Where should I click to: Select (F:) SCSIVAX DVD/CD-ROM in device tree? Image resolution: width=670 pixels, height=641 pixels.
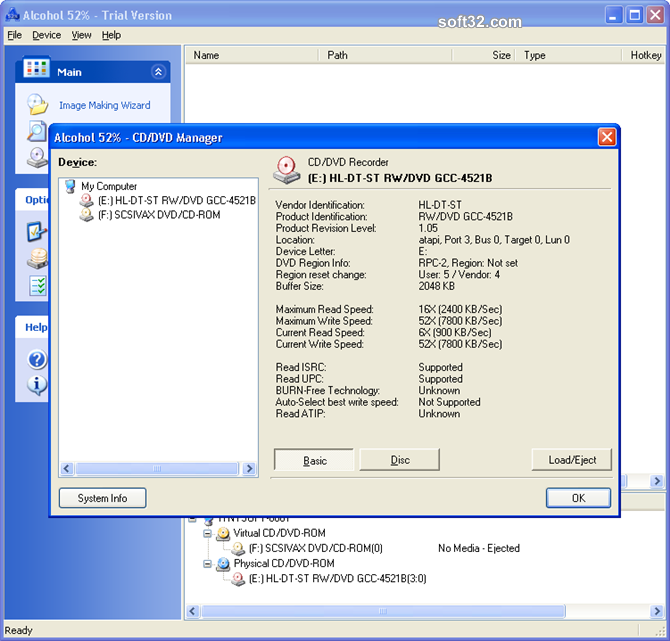click(159, 215)
